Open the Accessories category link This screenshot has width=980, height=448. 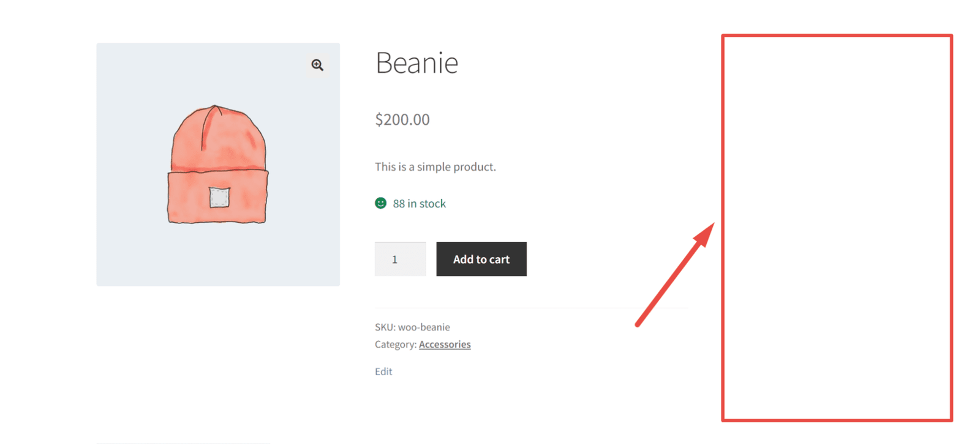click(445, 345)
